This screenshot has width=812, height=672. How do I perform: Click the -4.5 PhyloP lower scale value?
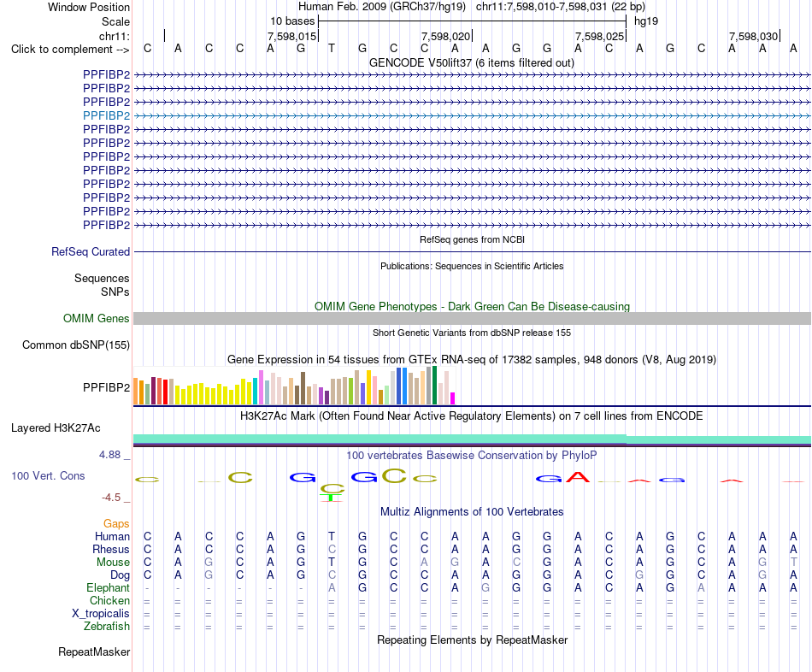(111, 498)
